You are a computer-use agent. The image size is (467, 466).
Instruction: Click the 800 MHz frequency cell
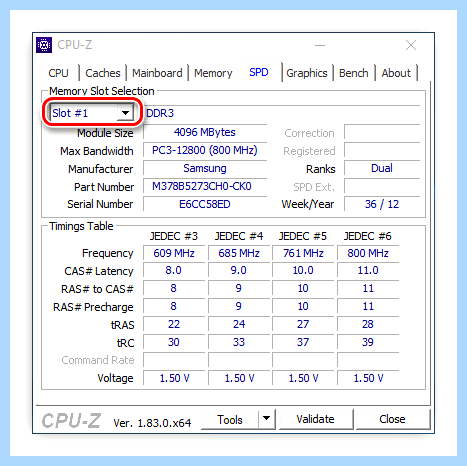pos(368,253)
